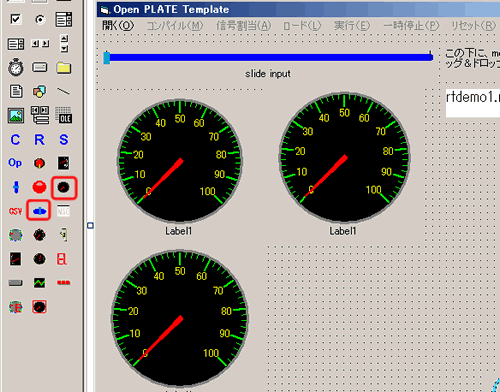Pick the large red round lamp tool
The height and width of the screenshot is (392, 500).
click(39, 187)
